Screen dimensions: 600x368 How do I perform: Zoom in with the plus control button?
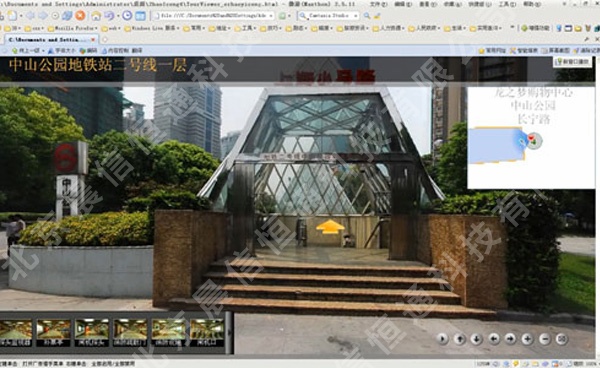527,339
